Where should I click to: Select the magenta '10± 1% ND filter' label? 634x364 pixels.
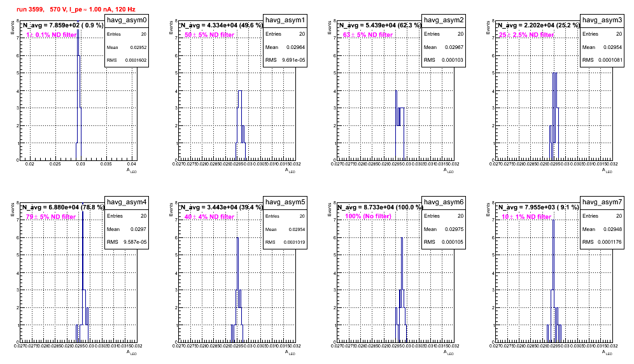pyautogui.click(x=526, y=217)
